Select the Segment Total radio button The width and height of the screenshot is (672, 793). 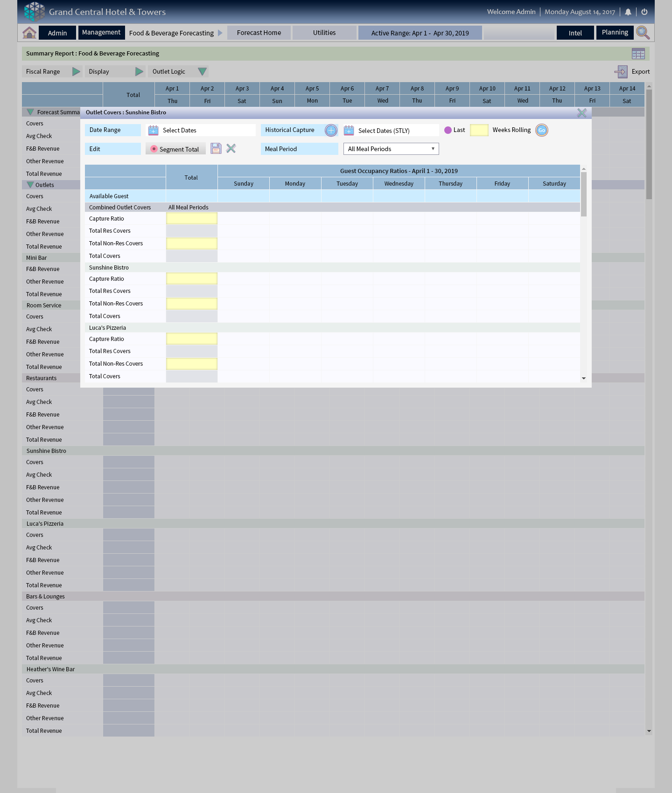click(154, 149)
